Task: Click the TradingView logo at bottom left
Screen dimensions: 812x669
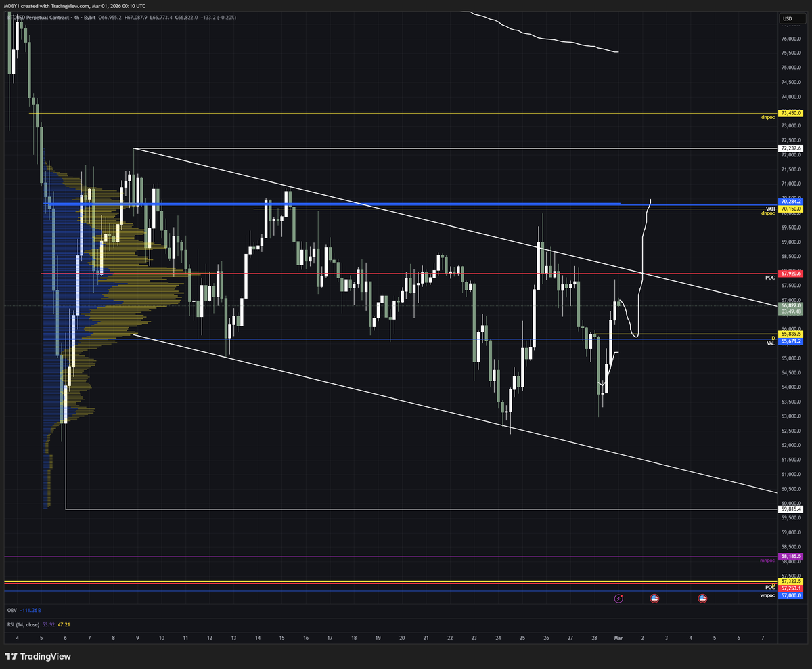Action: (38, 656)
